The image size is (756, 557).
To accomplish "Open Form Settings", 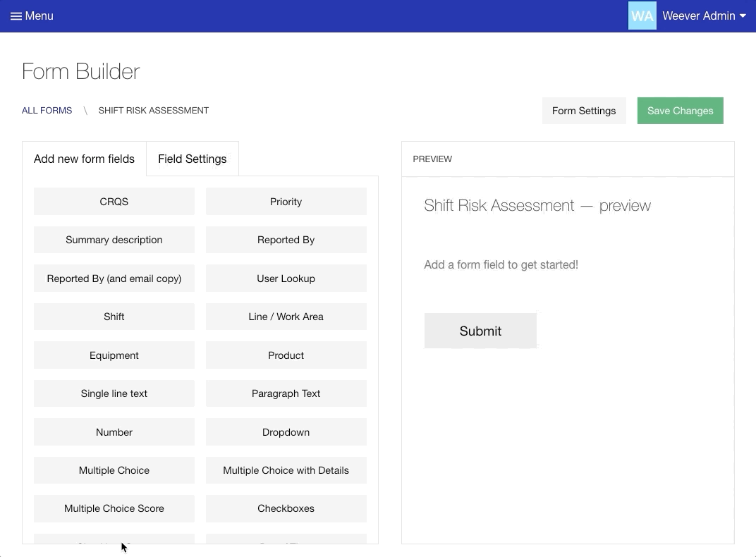I will [x=583, y=111].
